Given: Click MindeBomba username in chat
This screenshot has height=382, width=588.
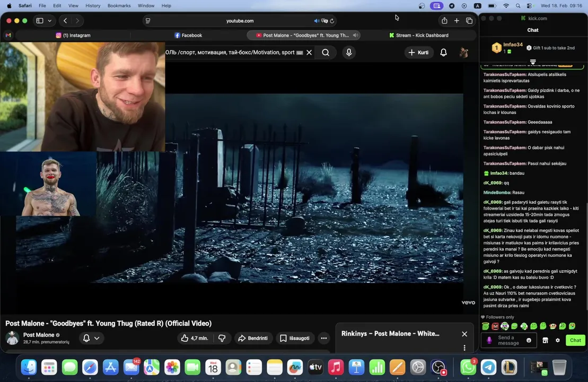Looking at the screenshot, I should (497, 193).
